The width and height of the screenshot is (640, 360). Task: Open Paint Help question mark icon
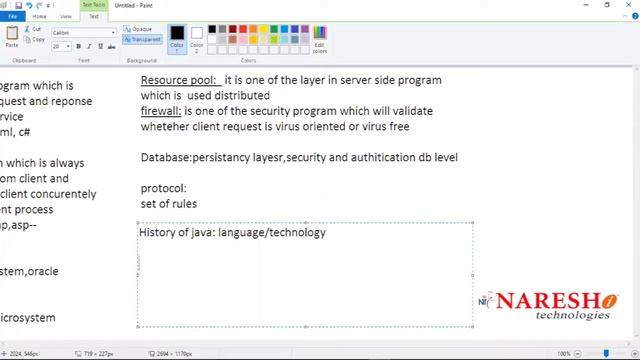[635, 16]
